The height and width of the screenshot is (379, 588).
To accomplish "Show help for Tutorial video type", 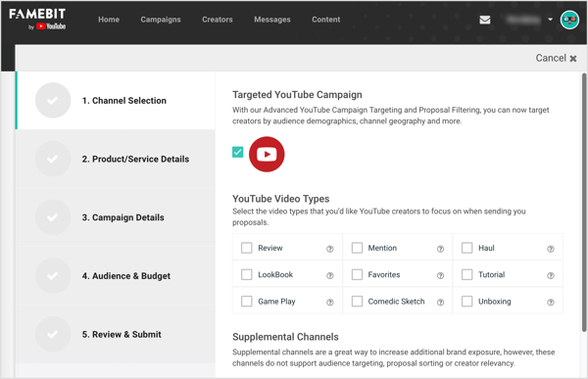I will pos(550,275).
